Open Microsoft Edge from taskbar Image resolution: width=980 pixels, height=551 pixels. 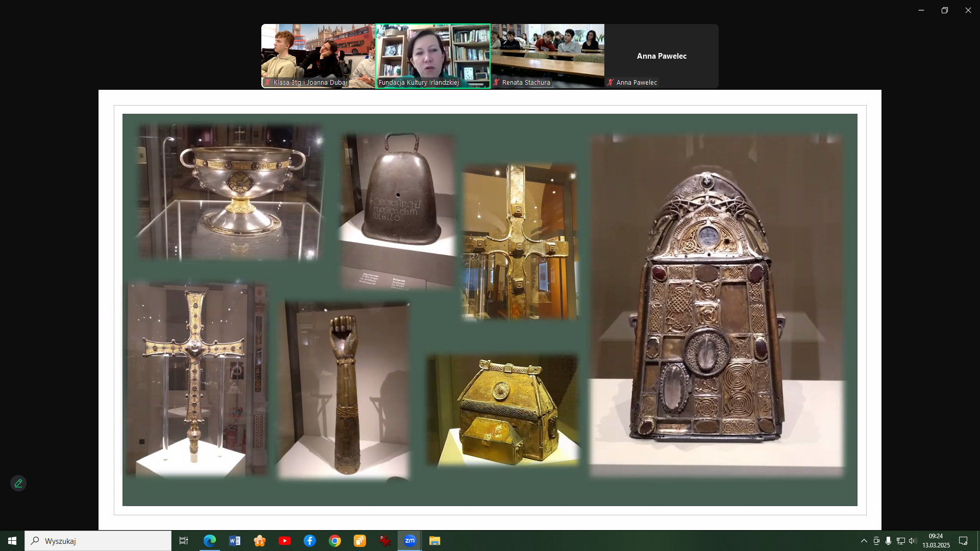[210, 541]
